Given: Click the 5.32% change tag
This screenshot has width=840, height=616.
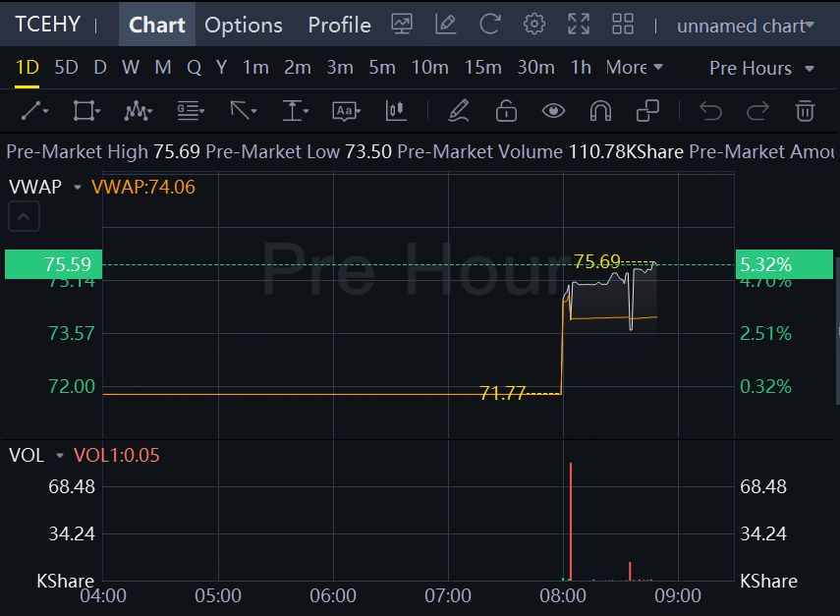Looking at the screenshot, I should [784, 264].
